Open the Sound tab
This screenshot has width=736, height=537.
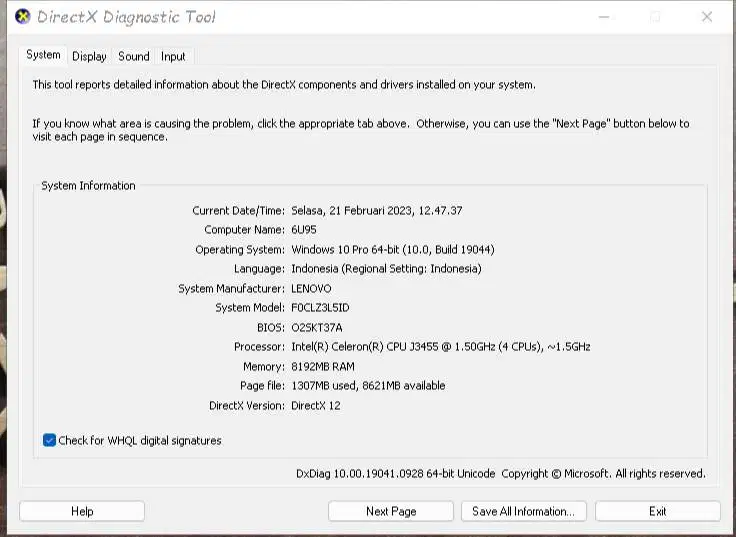pyautogui.click(x=134, y=56)
